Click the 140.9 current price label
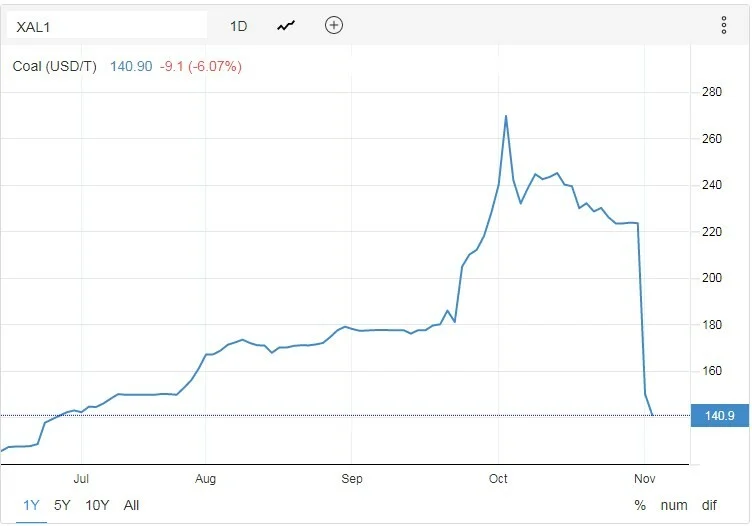 coord(720,415)
